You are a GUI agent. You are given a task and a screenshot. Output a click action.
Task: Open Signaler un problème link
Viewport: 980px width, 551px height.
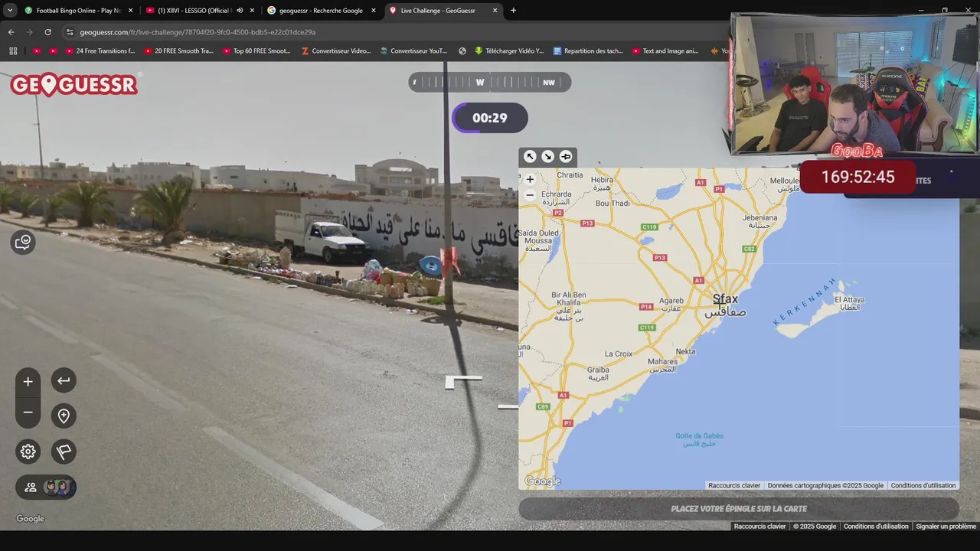click(946, 526)
